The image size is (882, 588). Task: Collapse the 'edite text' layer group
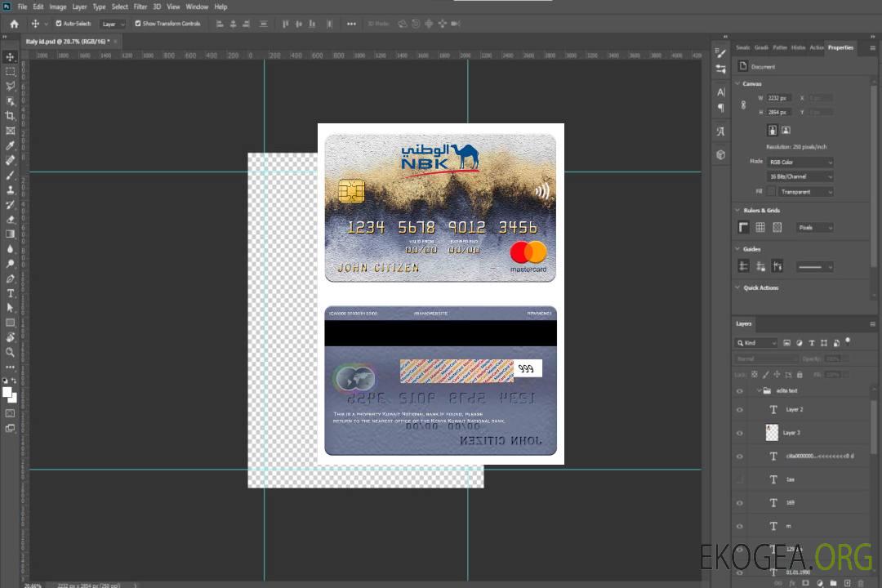pos(759,390)
